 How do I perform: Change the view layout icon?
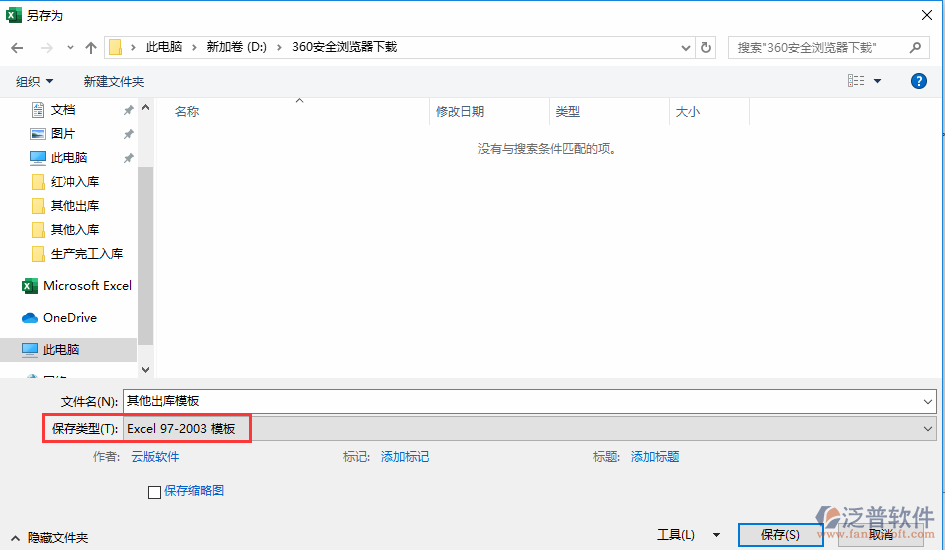tap(857, 81)
